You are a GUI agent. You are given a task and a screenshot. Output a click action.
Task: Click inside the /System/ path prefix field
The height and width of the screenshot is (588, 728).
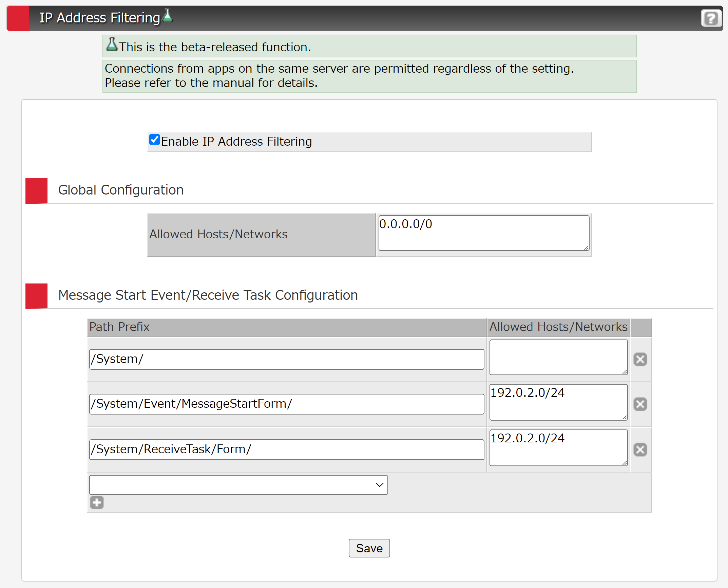[287, 359]
